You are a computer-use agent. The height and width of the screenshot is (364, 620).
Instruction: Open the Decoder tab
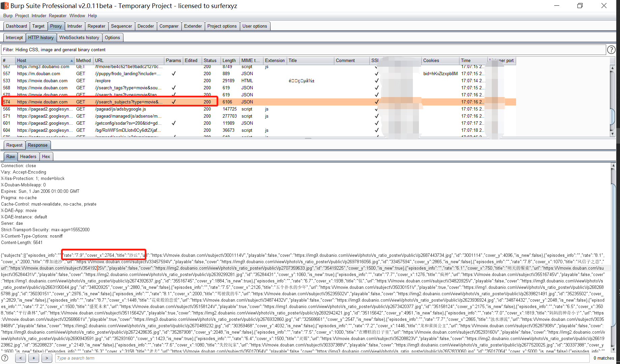146,26
